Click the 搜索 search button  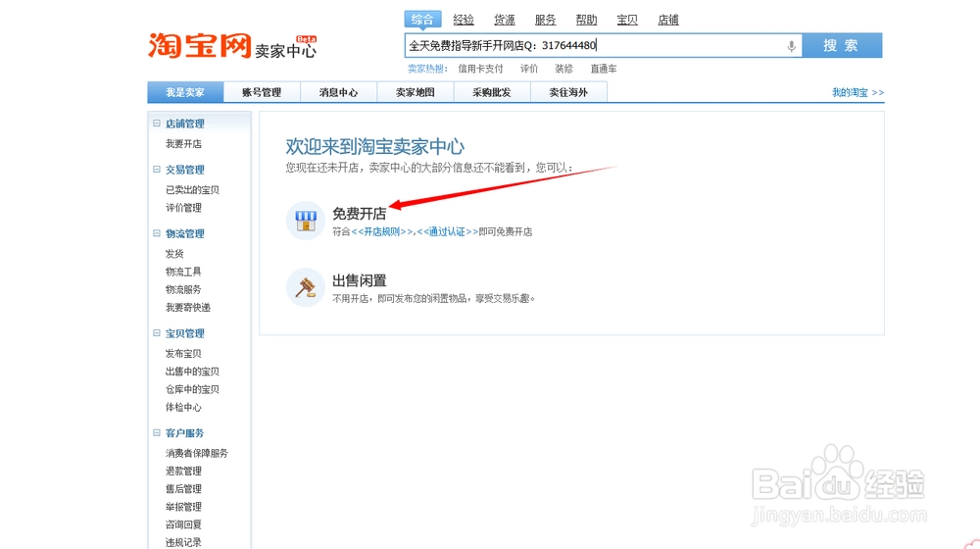[x=842, y=46]
